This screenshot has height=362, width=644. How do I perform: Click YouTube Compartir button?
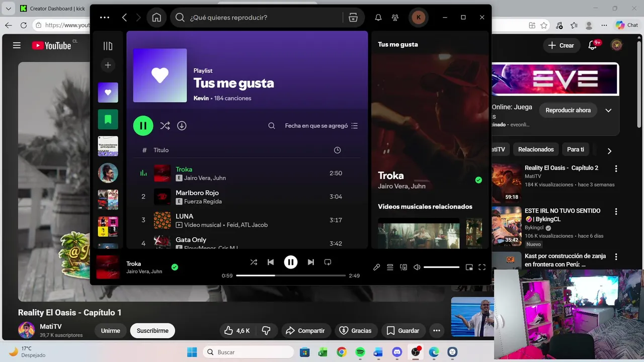coord(306,330)
